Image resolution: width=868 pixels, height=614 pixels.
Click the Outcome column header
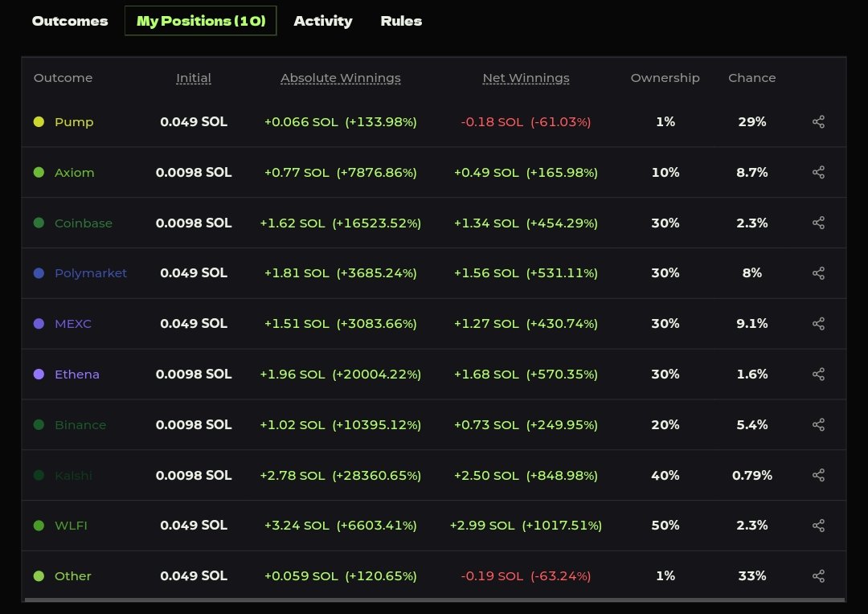(x=63, y=78)
